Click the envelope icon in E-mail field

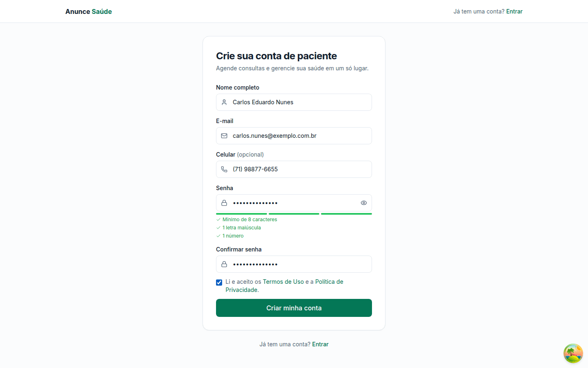pyautogui.click(x=224, y=136)
